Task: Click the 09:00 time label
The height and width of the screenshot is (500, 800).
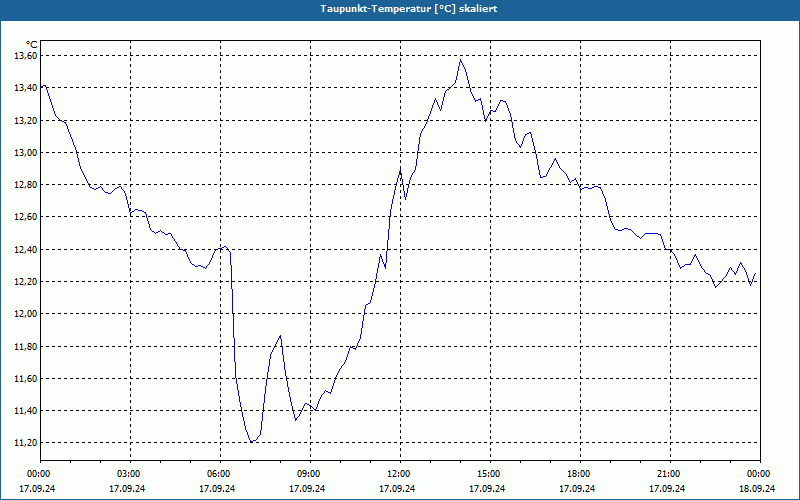Action: point(310,474)
